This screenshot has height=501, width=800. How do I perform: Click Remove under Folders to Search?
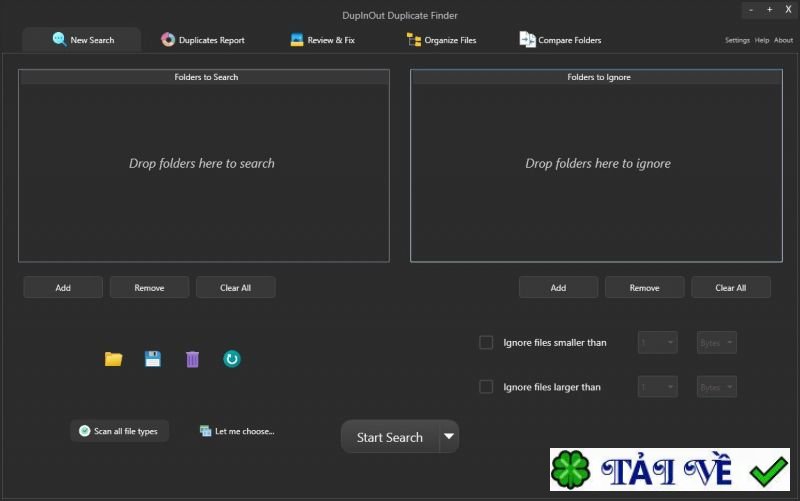pos(149,288)
